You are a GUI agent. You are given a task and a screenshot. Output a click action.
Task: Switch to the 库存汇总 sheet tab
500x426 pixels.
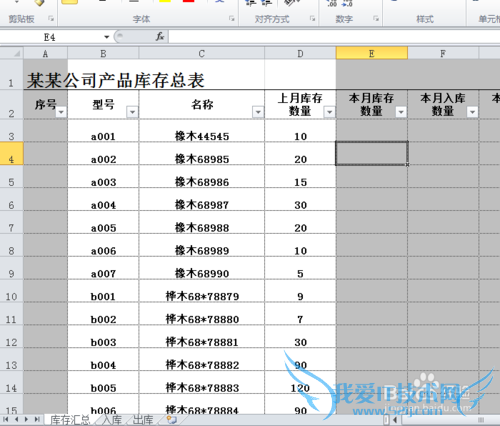(70, 420)
